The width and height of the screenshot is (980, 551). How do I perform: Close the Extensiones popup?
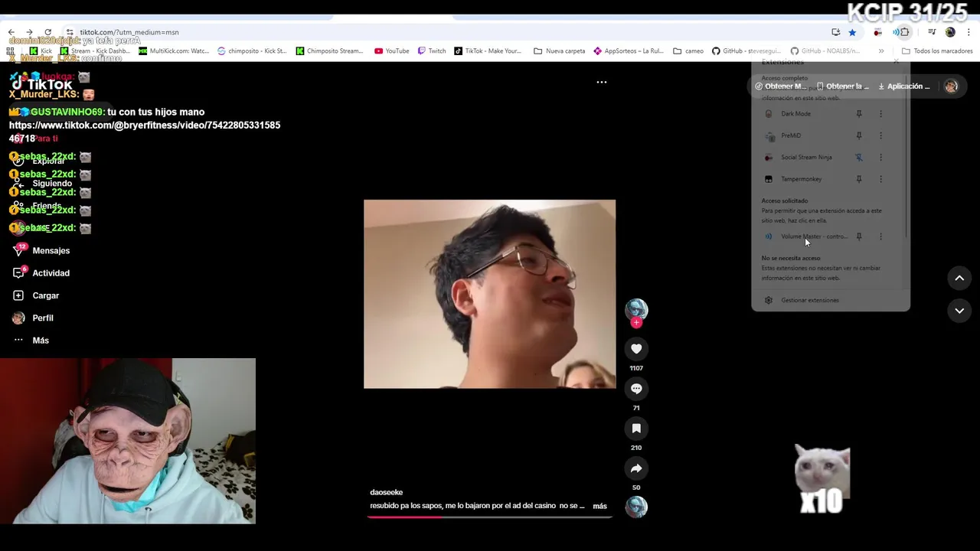[x=897, y=62]
